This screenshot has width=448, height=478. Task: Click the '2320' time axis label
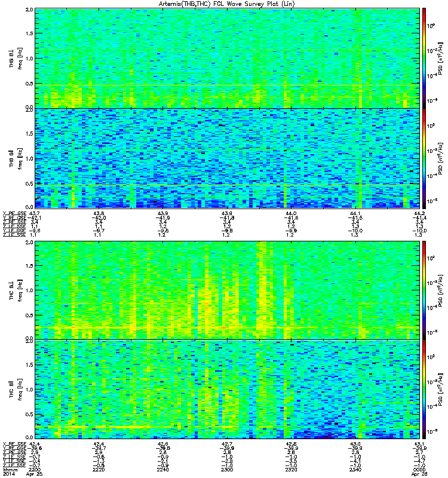291,470
